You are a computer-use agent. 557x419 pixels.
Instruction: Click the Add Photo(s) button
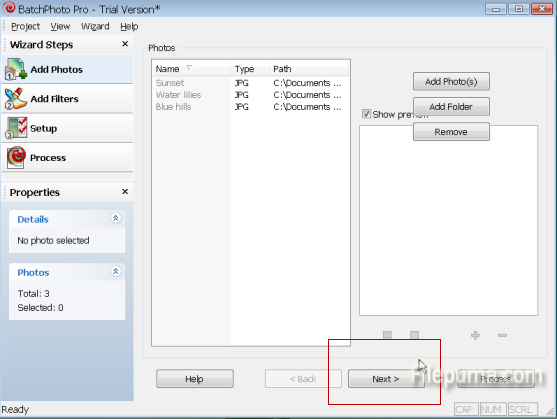pos(451,82)
